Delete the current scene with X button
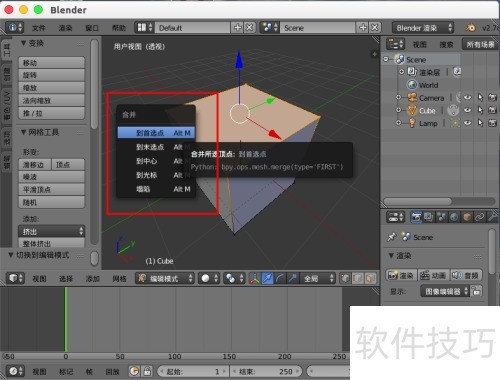Screen dimensions: 500x380 [x=375, y=28]
